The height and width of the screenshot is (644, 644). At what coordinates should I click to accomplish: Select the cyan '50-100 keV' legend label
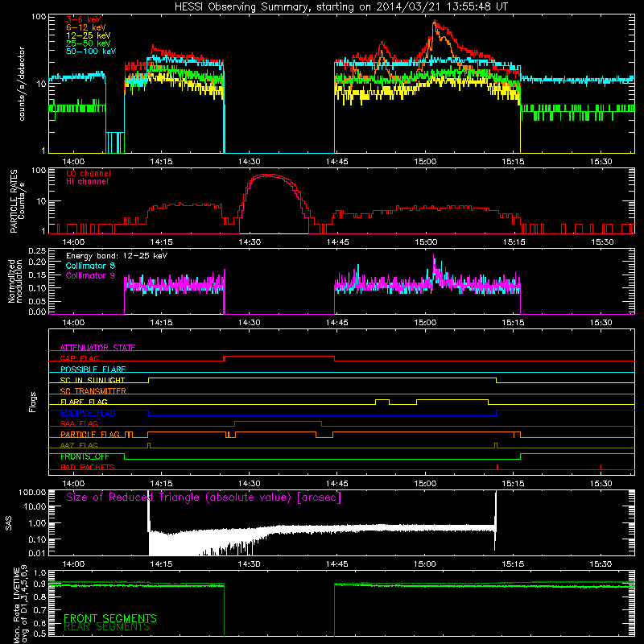click(91, 52)
